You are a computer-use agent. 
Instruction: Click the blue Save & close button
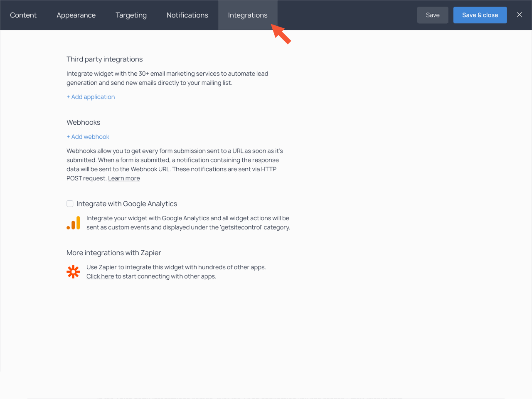pyautogui.click(x=480, y=15)
